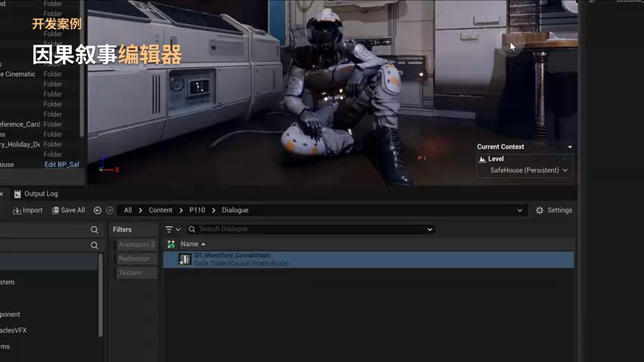This screenshot has height=362, width=644.
Task: Sort assets by the Name column header
Action: (190, 244)
